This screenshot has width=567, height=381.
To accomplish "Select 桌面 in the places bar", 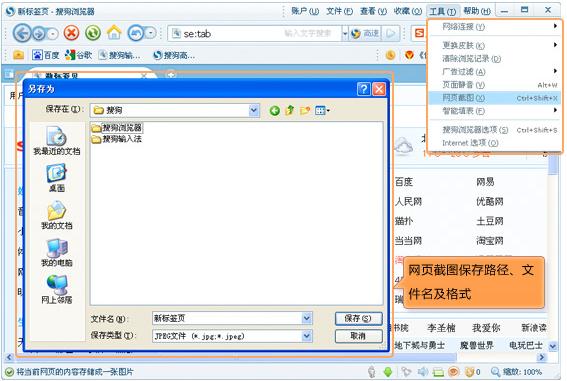I will 56,177.
